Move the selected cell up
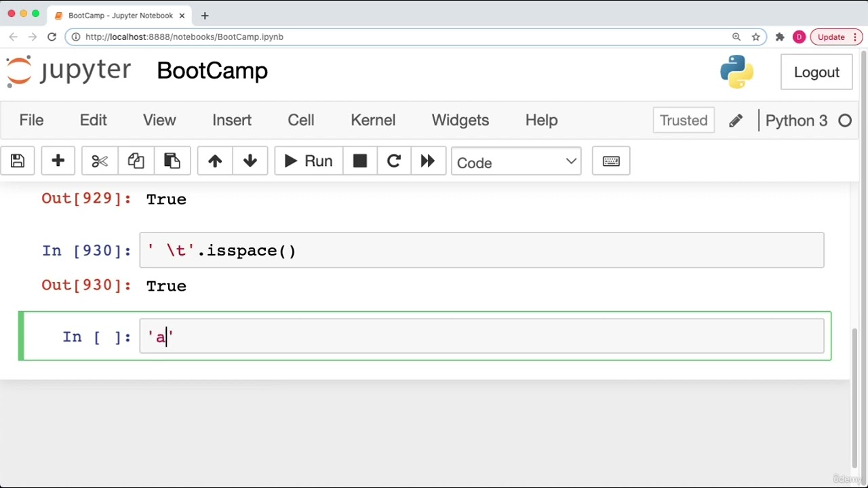The width and height of the screenshot is (868, 488). pos(215,161)
